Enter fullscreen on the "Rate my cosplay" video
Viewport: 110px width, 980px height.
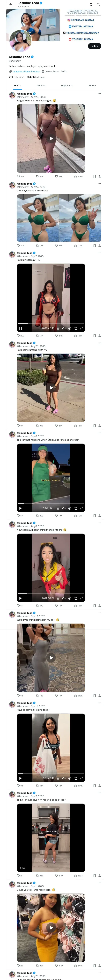(x=81, y=328)
